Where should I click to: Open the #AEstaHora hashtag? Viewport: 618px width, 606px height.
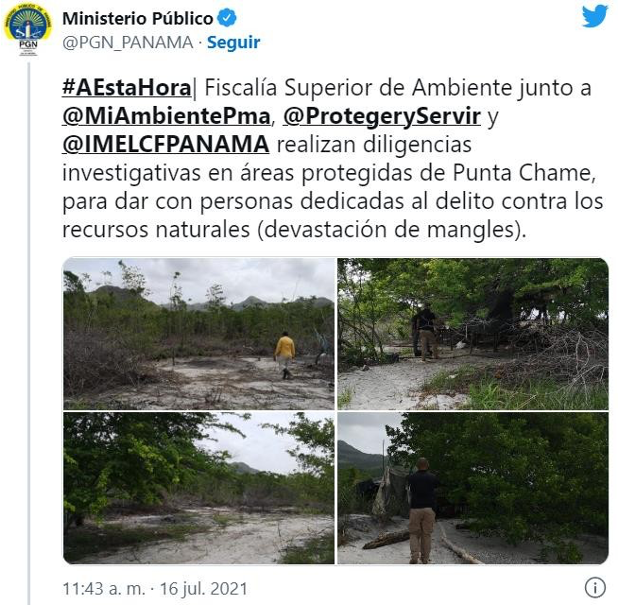tap(127, 87)
